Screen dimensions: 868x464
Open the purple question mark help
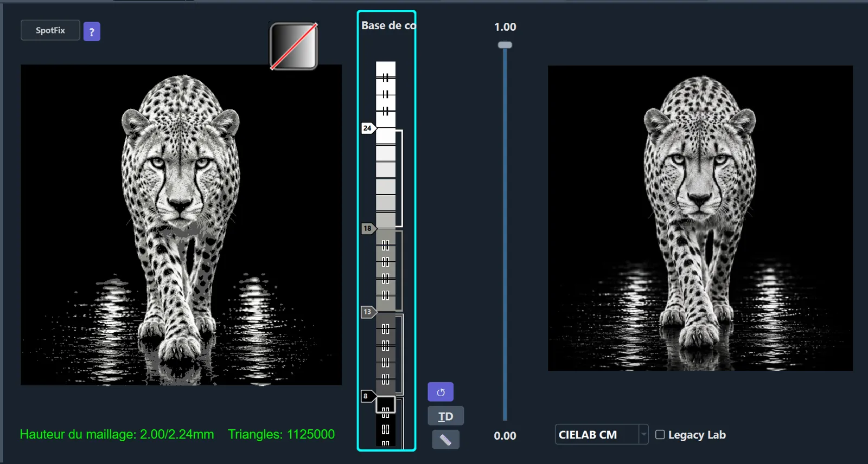pyautogui.click(x=92, y=32)
